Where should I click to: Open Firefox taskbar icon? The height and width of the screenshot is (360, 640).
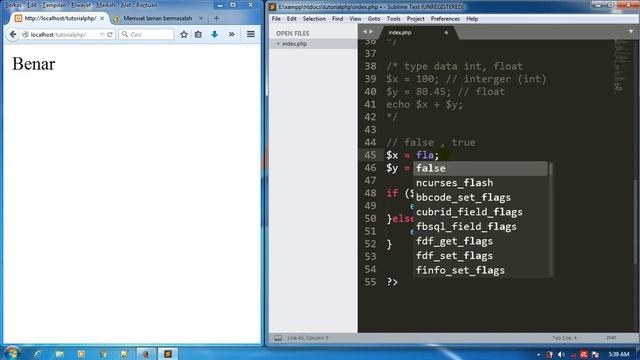[146, 354]
